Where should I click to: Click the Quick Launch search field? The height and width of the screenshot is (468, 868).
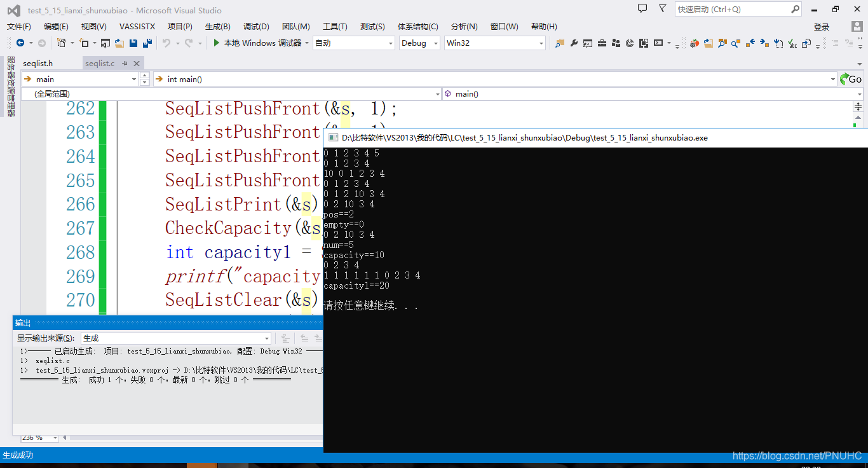(733, 9)
